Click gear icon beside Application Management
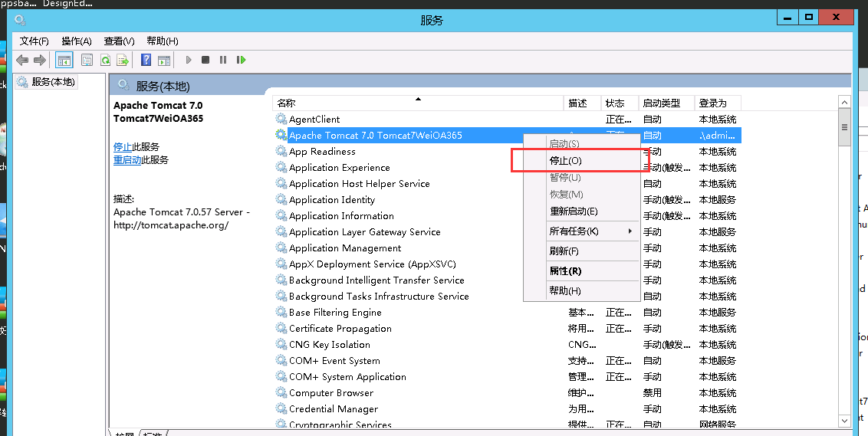Image resolution: width=868 pixels, height=436 pixels. coord(281,248)
